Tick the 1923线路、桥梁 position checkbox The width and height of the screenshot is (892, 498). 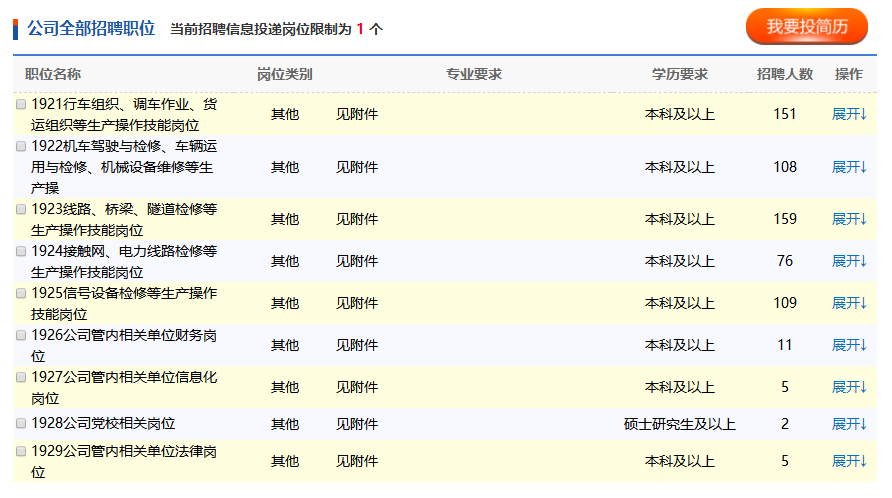(x=21, y=209)
